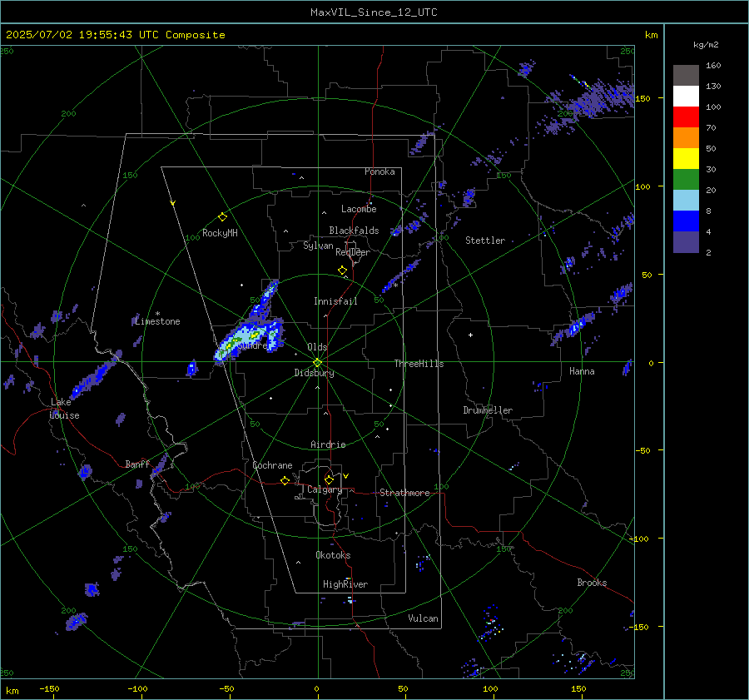Click the legend value 130

pos(713,87)
